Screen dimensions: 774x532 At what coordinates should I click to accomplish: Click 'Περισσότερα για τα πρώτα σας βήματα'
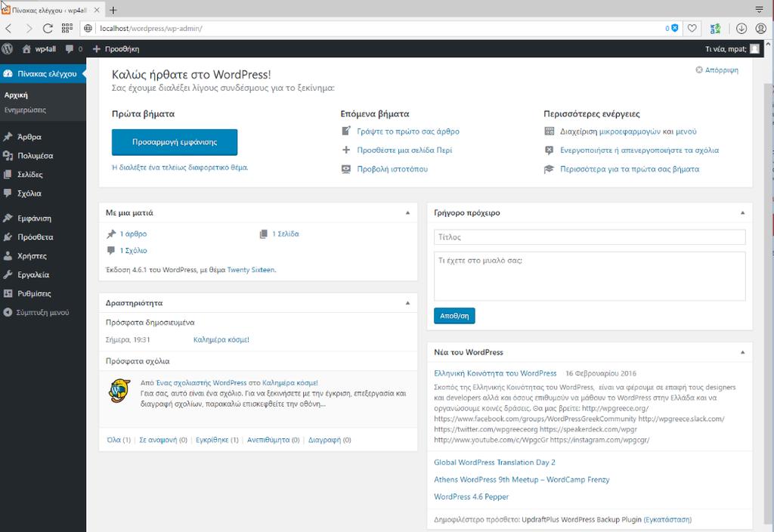pos(630,169)
